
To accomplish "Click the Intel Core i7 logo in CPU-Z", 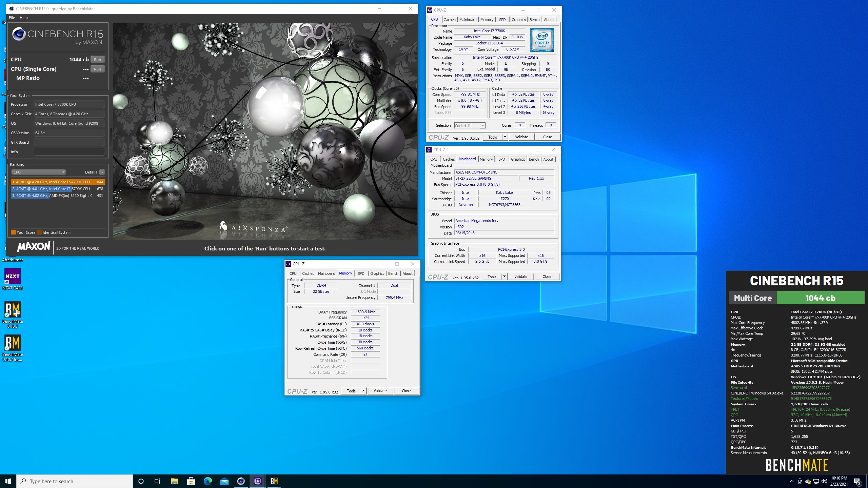I will pyautogui.click(x=542, y=40).
